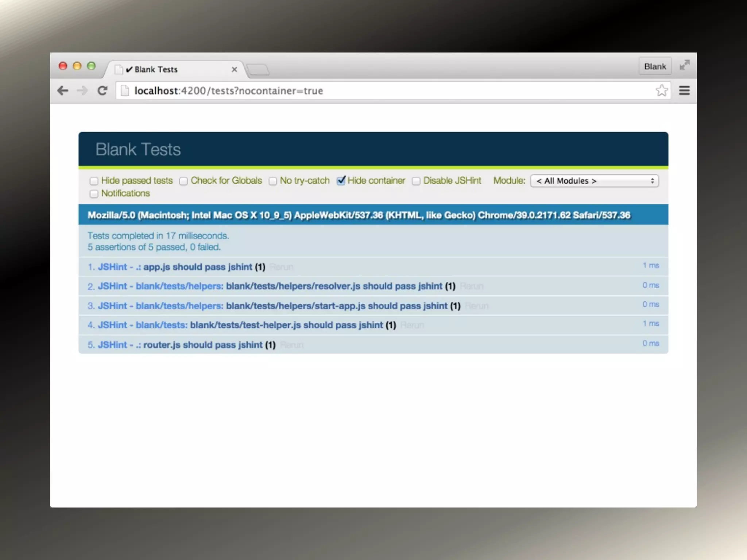Enable the Notifications checkbox
The width and height of the screenshot is (747, 560).
pyautogui.click(x=94, y=194)
